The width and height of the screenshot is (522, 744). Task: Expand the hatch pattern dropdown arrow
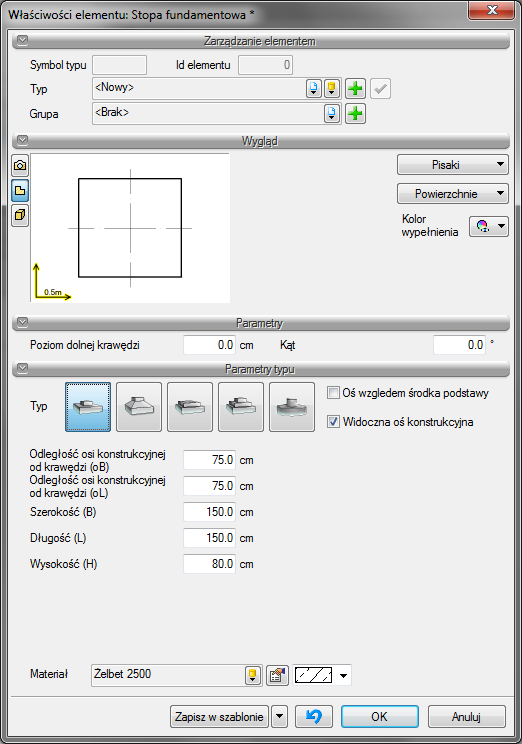[344, 675]
